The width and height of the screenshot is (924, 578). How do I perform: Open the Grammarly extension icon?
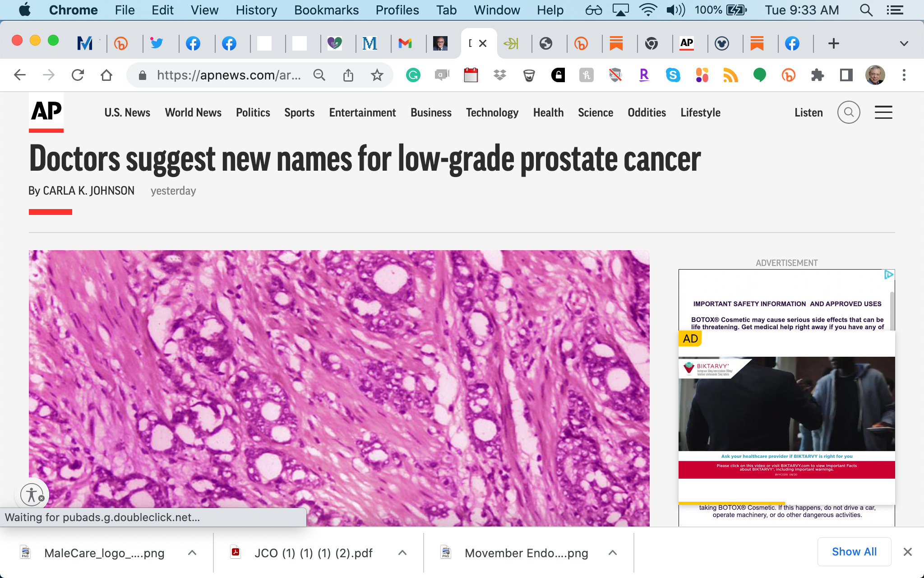413,75
